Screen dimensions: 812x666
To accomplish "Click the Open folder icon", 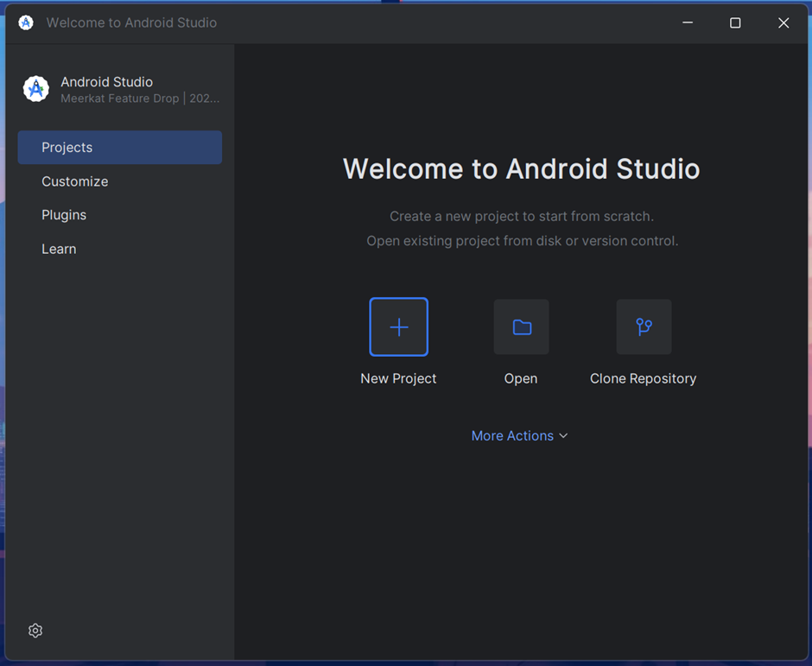I will tap(522, 327).
